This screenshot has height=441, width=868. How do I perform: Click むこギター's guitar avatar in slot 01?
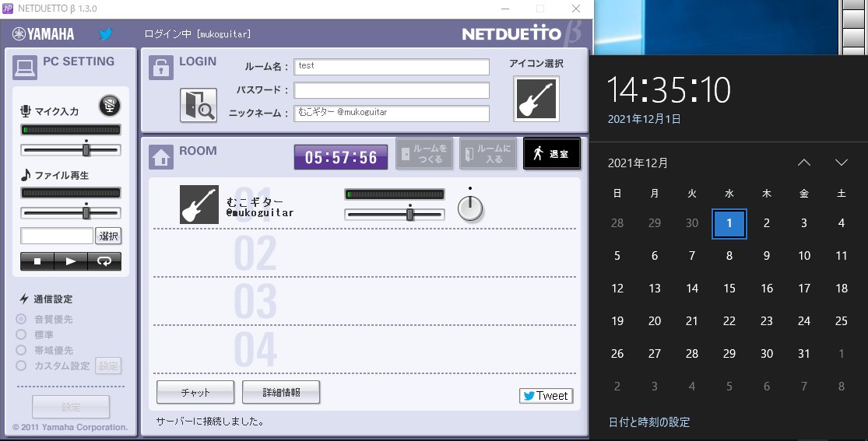tap(199, 205)
